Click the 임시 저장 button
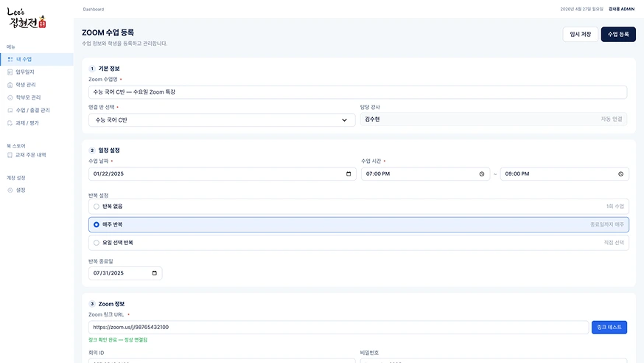This screenshot has height=363, width=644. tap(580, 34)
